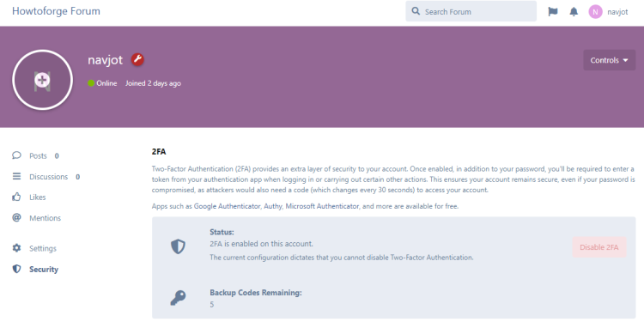Click the key icon beside Backup Codes
The width and height of the screenshot is (644, 328).
(178, 298)
